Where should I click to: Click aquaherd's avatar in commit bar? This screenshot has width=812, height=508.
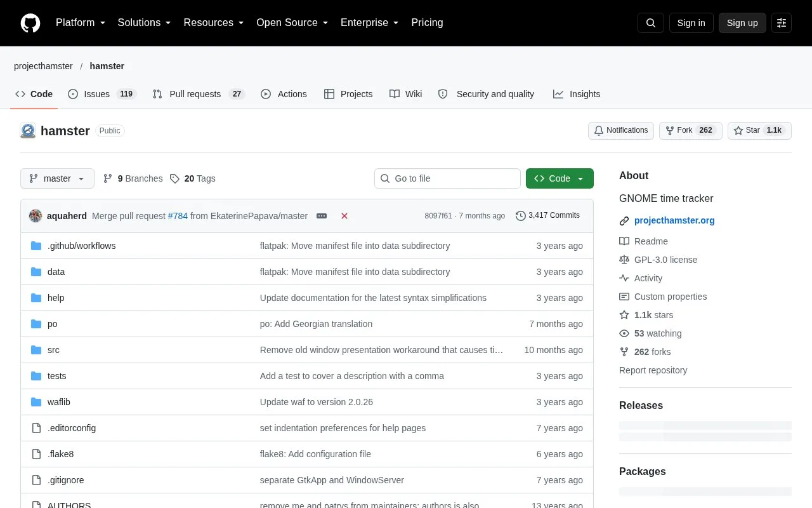coord(36,216)
